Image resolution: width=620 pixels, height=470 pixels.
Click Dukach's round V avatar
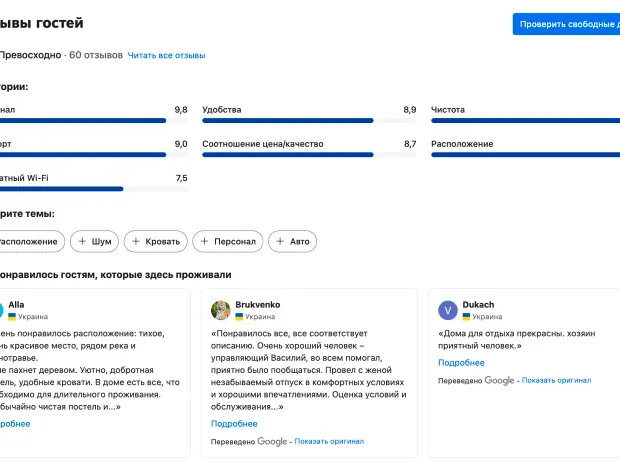click(448, 309)
